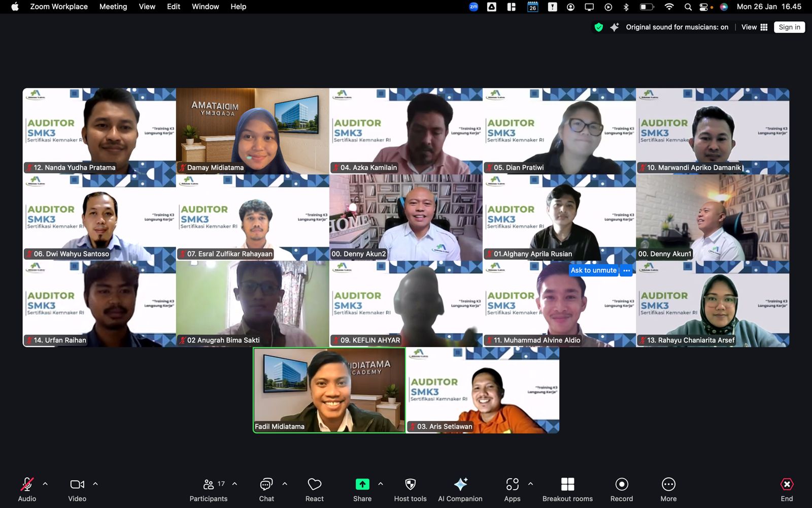Screen dimensions: 812x508
Task: Open Breakout rooms
Action: [x=567, y=489]
